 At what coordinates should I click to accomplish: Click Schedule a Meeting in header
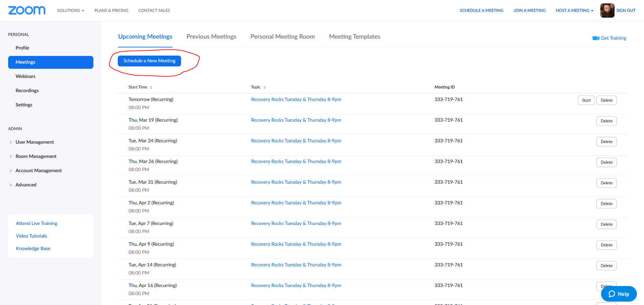click(481, 11)
